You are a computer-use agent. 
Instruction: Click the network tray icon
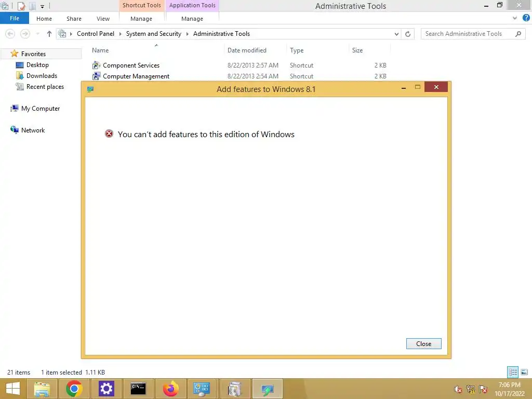pos(471,389)
